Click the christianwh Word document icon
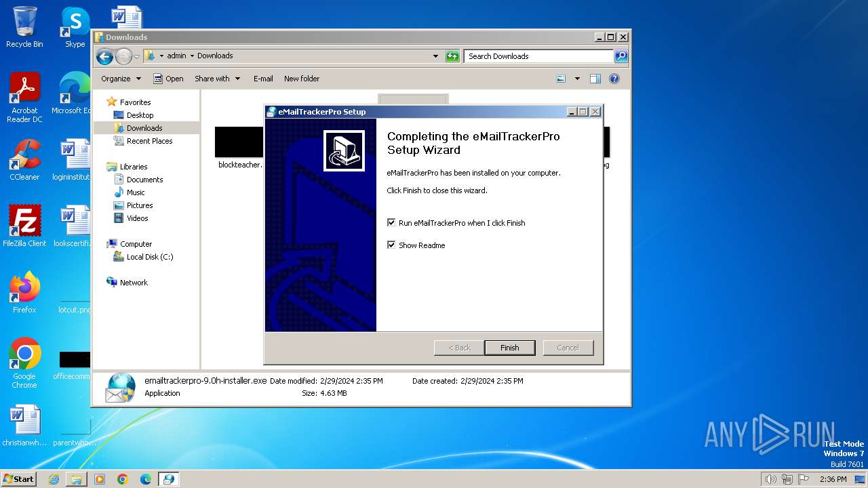 (24, 426)
